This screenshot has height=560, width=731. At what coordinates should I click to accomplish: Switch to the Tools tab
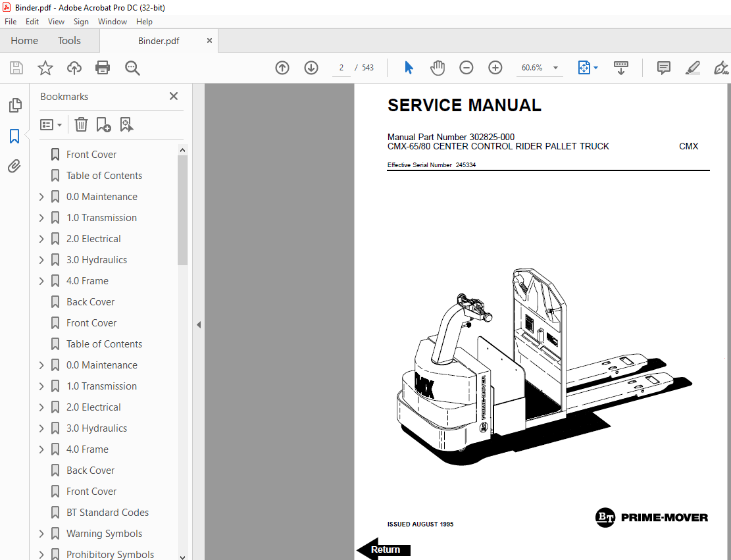pyautogui.click(x=69, y=41)
